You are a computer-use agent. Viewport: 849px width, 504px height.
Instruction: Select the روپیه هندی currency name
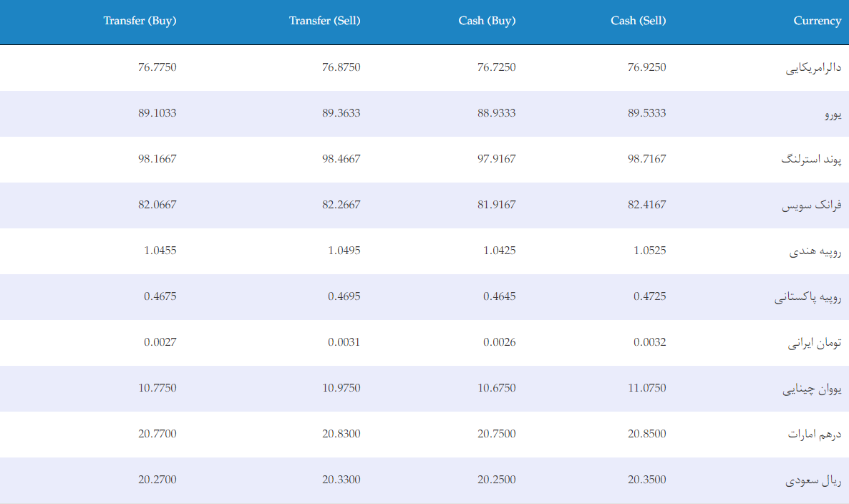pyautogui.click(x=815, y=251)
